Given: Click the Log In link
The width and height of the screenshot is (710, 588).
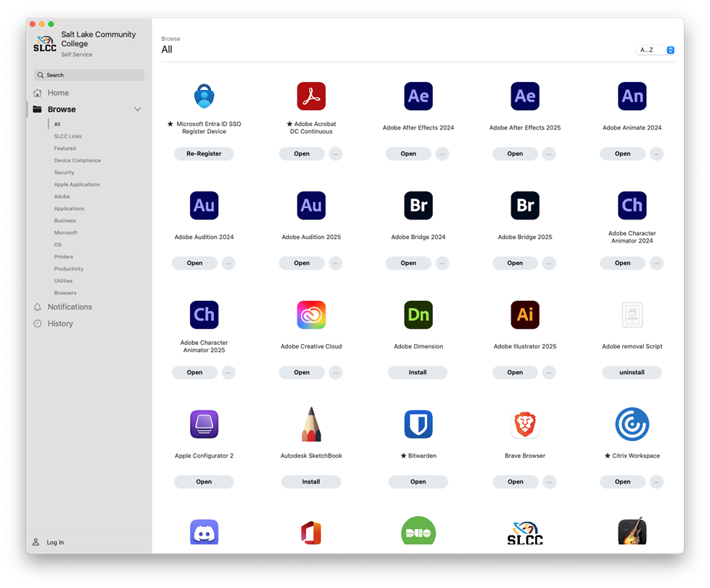Looking at the screenshot, I should coord(55,543).
